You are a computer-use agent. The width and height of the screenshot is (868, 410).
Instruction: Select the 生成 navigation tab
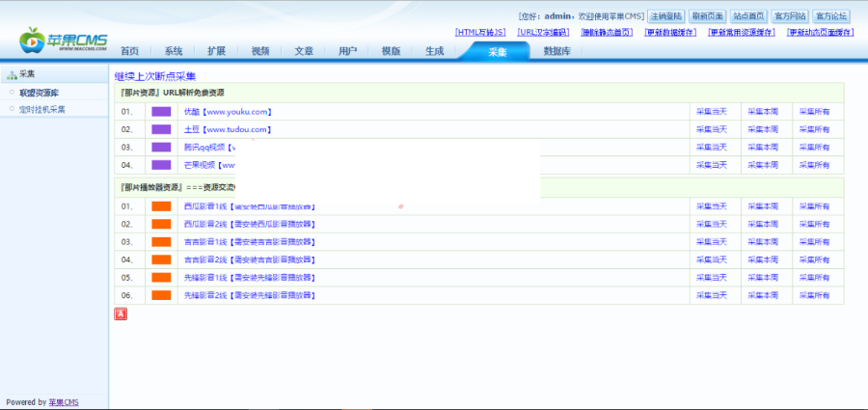(x=434, y=51)
